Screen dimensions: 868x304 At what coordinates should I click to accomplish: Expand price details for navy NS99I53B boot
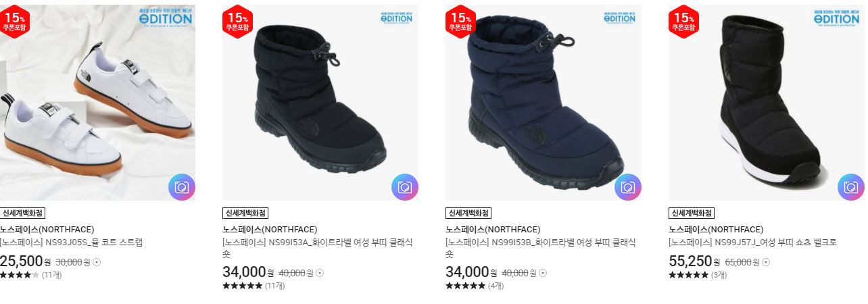point(543,273)
